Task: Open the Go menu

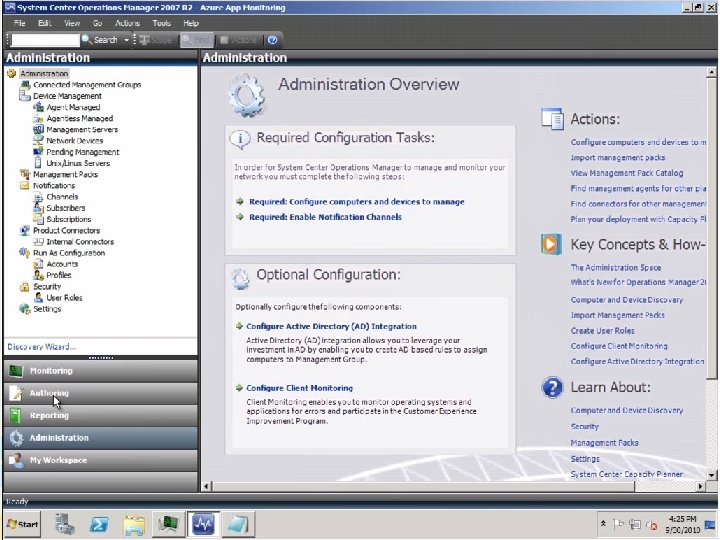Action: 97,23
